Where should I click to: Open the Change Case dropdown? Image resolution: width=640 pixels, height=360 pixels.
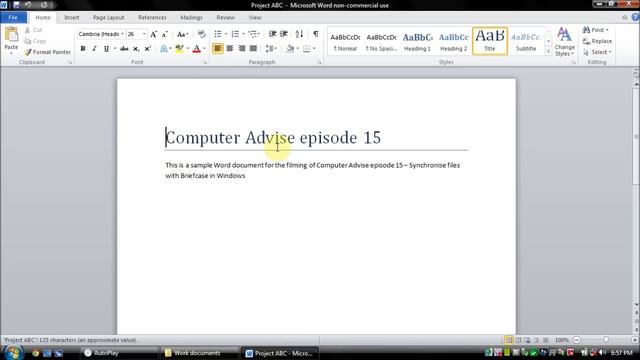pos(182,34)
